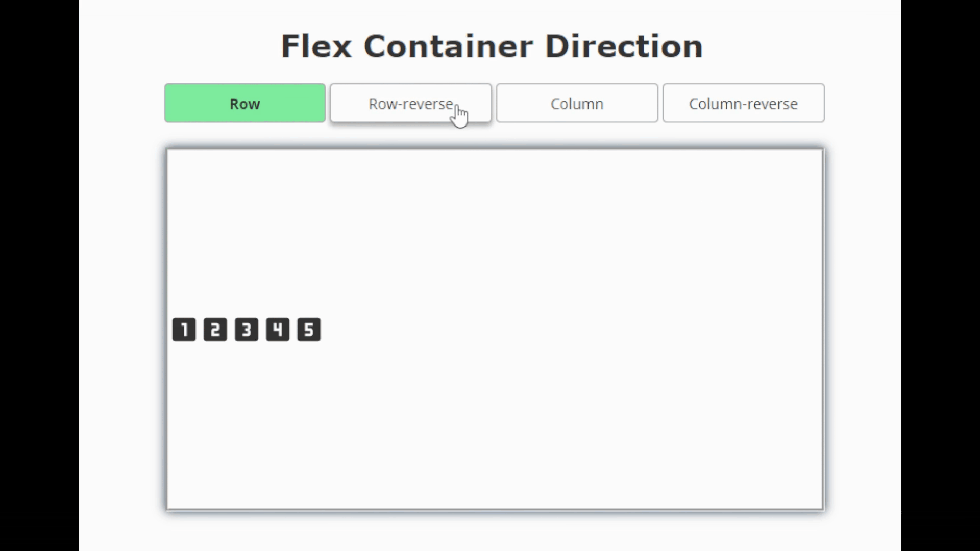Click the word Direction in the heading

pos(624,46)
